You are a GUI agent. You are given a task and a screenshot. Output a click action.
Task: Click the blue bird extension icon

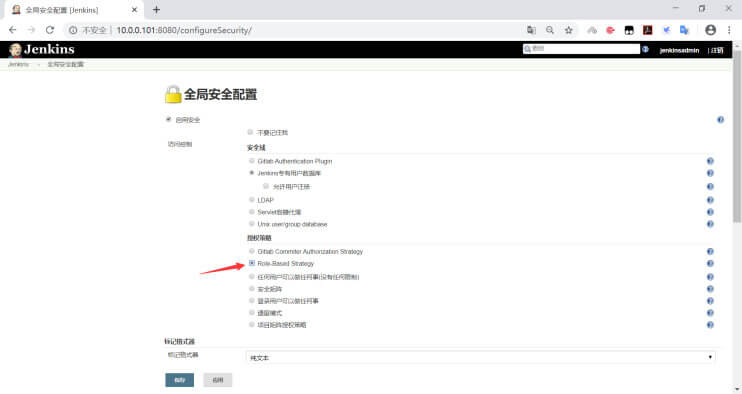666,30
